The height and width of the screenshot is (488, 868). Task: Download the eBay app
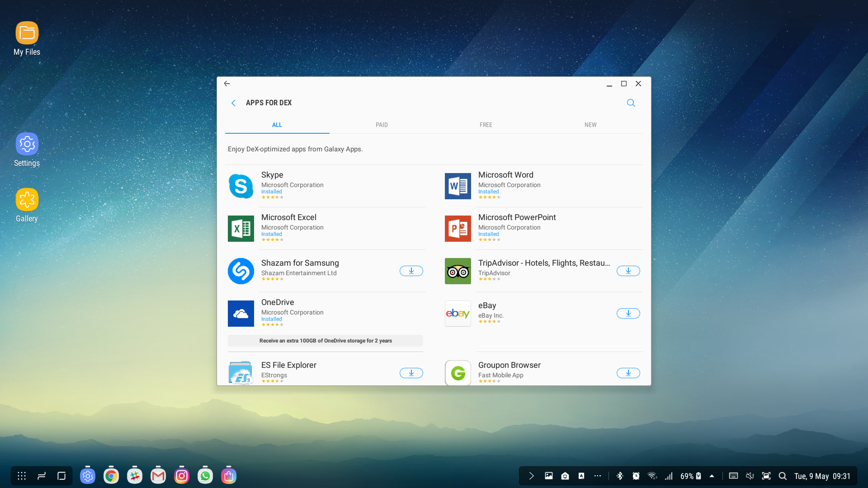coord(628,314)
